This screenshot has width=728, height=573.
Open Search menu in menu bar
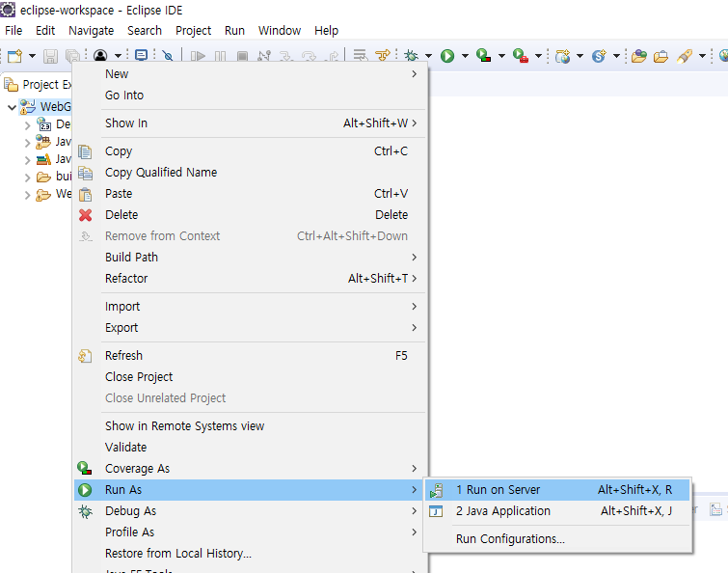click(145, 31)
